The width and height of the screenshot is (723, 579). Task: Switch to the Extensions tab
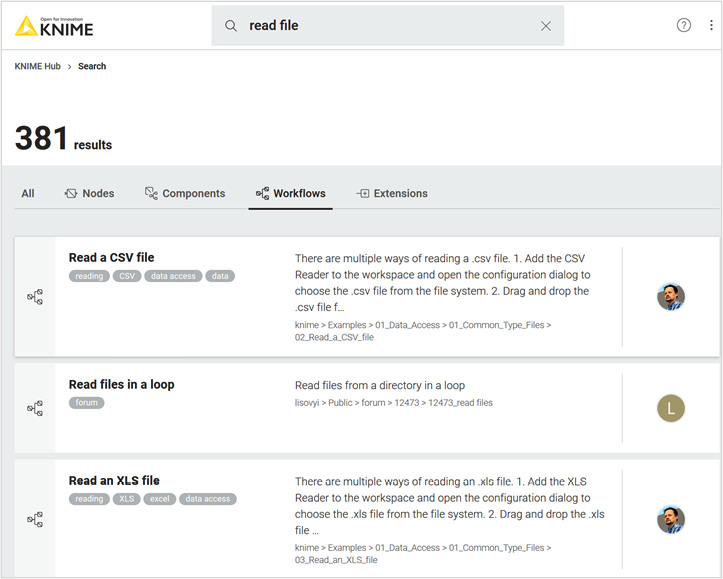pyautogui.click(x=392, y=194)
